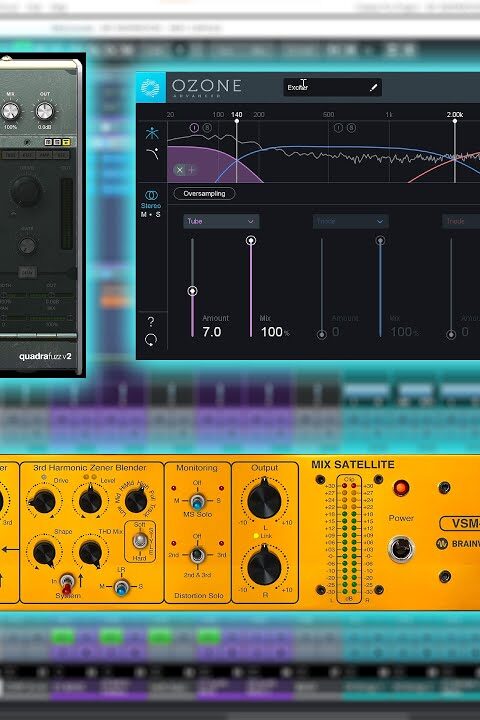Click the Amount value 7.0

[212, 332]
